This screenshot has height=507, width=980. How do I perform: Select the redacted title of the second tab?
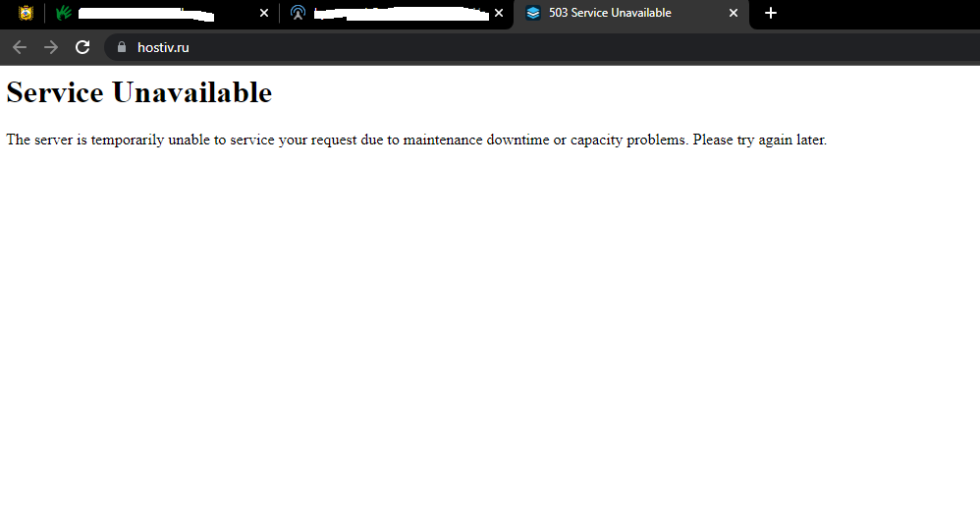pyautogui.click(x=147, y=14)
